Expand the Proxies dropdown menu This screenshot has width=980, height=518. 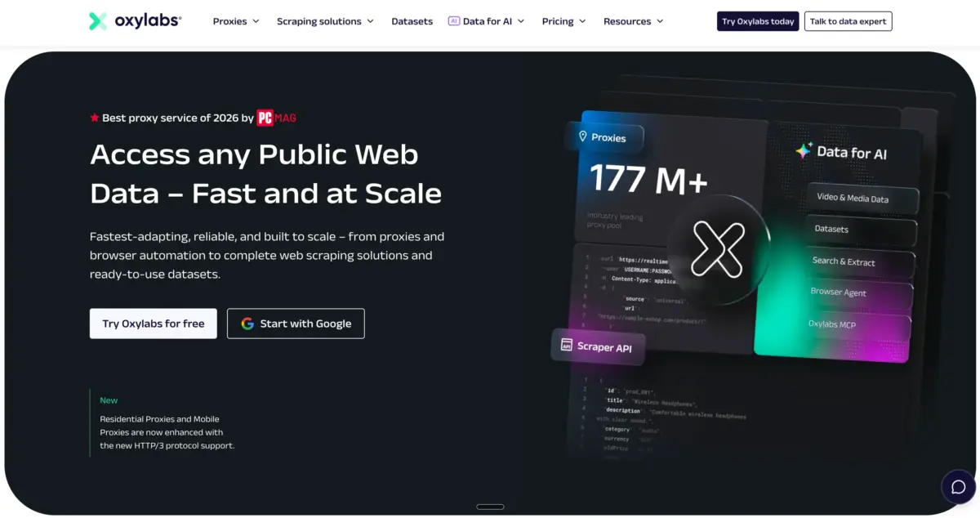tap(236, 21)
